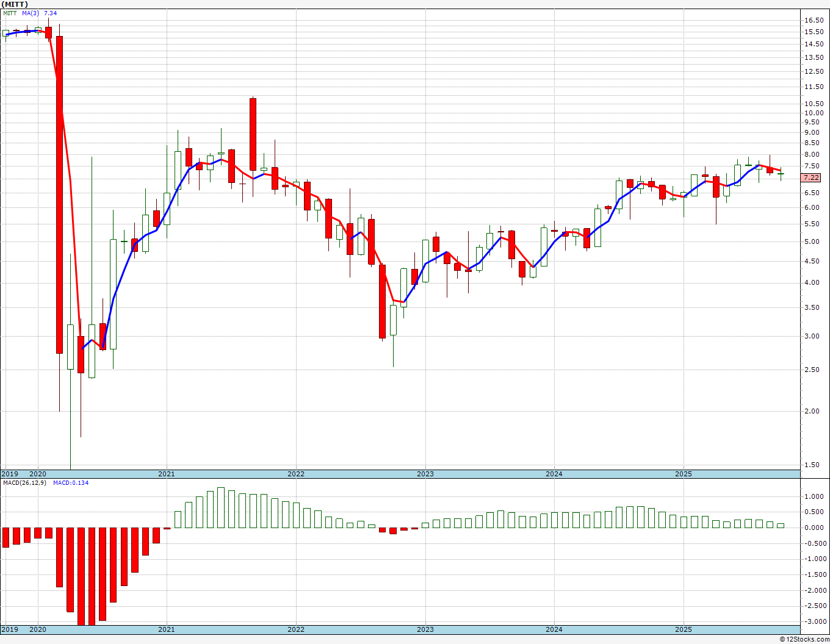Click the MA(3) indicator label

point(31,13)
